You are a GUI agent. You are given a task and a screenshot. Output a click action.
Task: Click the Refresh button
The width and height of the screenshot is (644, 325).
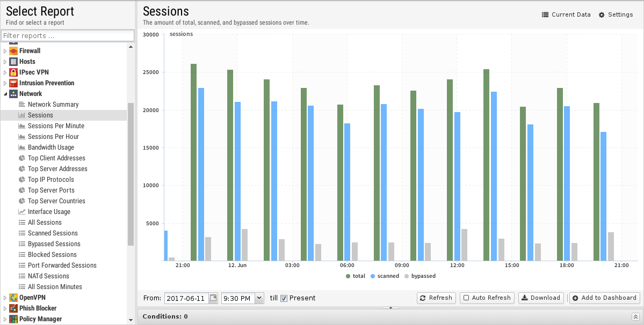click(x=436, y=298)
